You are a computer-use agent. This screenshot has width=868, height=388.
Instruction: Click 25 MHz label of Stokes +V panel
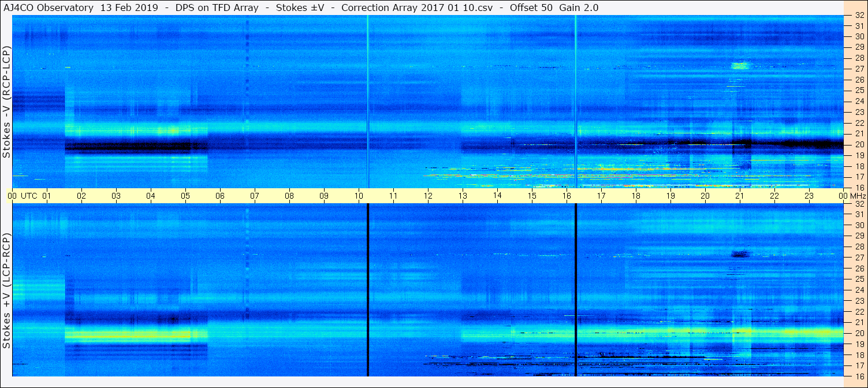pos(859,279)
